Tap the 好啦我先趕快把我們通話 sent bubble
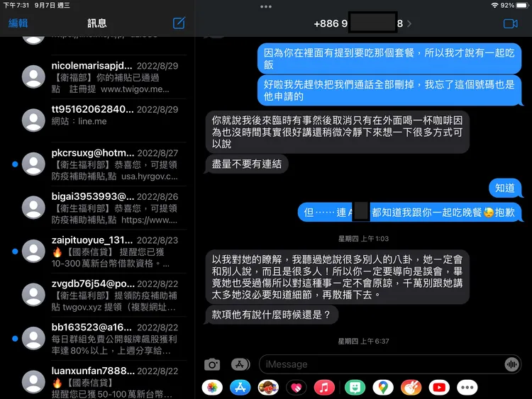The height and width of the screenshot is (399, 532). point(389,91)
